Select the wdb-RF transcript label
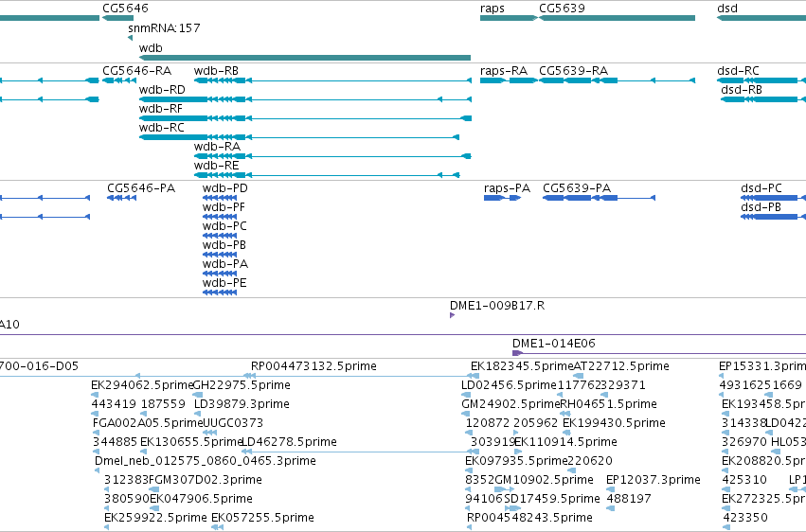The image size is (806, 532). pyautogui.click(x=160, y=109)
